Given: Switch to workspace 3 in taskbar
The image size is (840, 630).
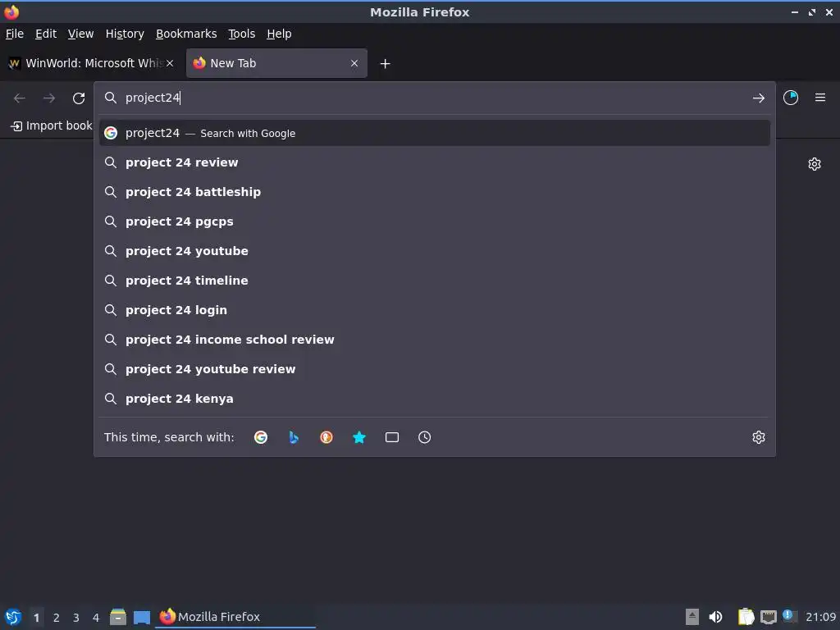Looking at the screenshot, I should pos(76,618).
